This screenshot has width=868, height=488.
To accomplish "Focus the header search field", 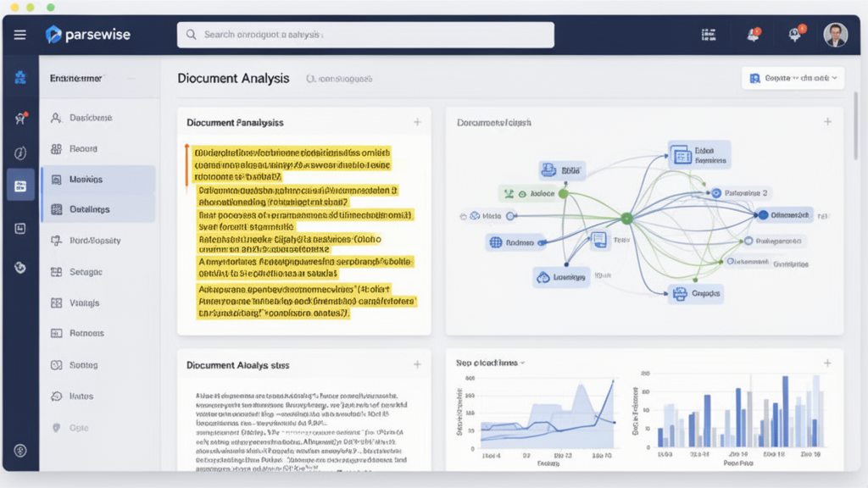I will pos(365,35).
